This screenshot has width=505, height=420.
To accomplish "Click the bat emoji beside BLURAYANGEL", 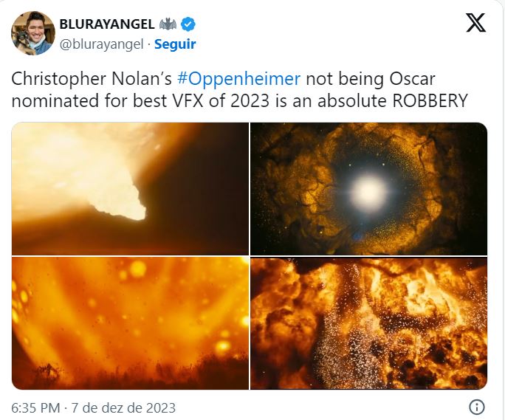I will click(168, 24).
